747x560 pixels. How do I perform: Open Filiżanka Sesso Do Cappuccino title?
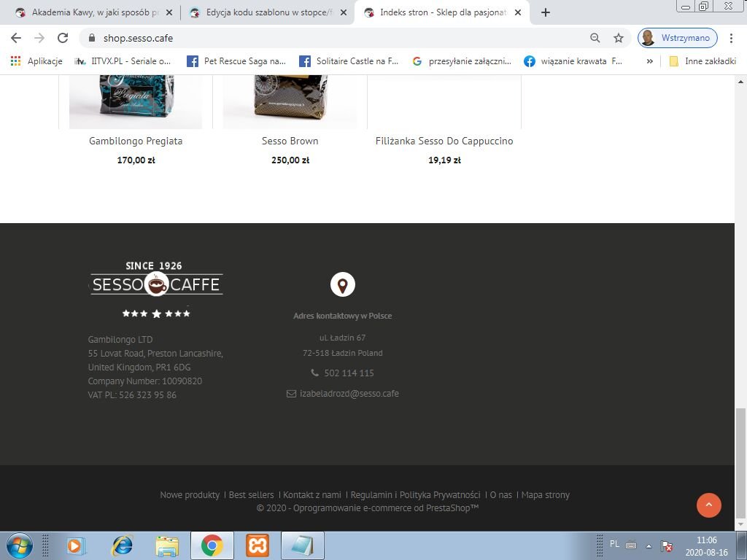[x=444, y=141]
